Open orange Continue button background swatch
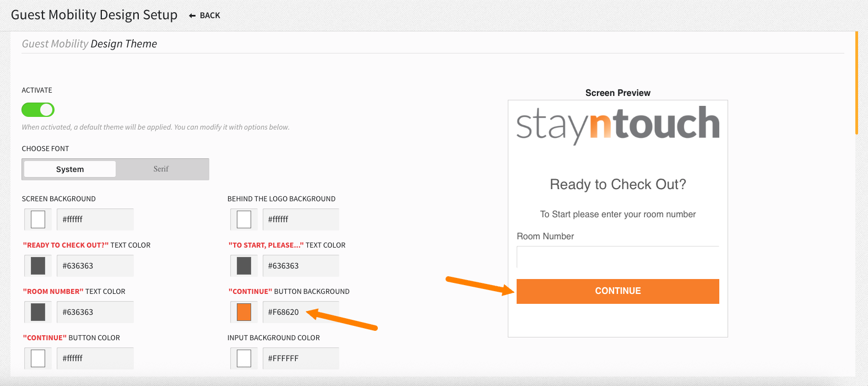The height and width of the screenshot is (386, 868). pyautogui.click(x=244, y=312)
